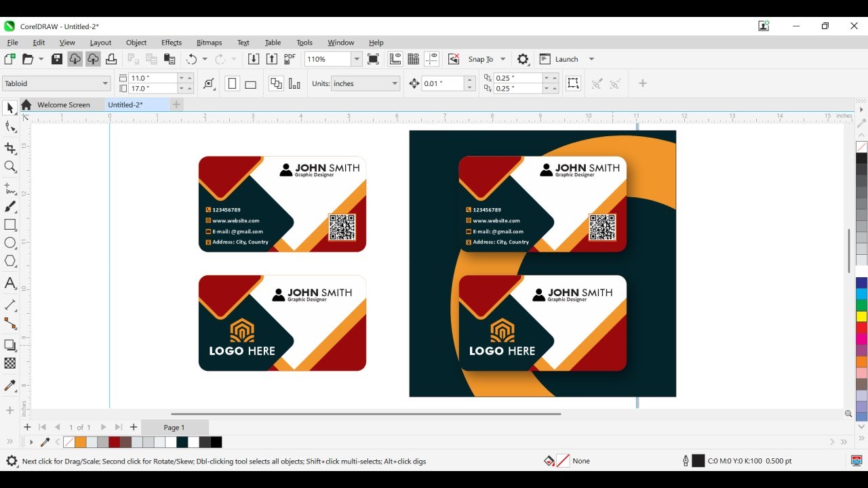This screenshot has height=488, width=868.
Task: Create a new document with New icon
Action: [9, 59]
